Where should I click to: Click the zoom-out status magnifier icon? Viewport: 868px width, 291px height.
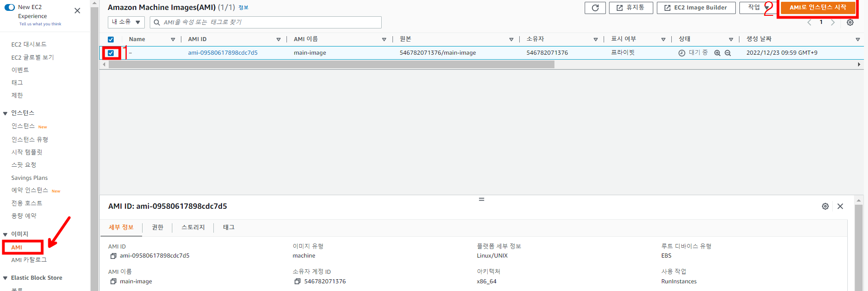pos(728,53)
